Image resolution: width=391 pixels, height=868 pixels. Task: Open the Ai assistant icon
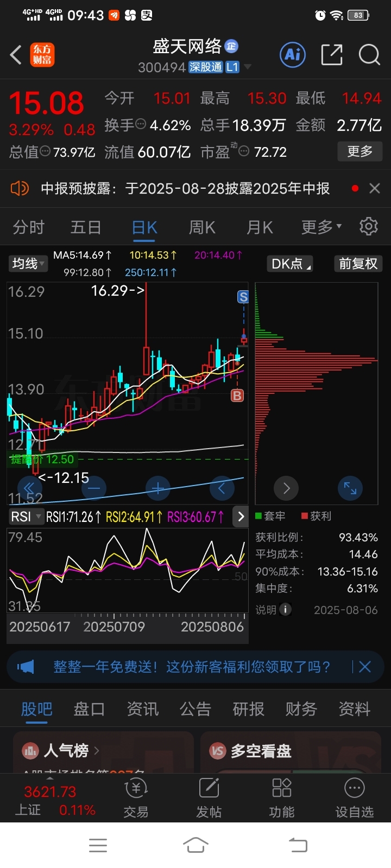(293, 54)
